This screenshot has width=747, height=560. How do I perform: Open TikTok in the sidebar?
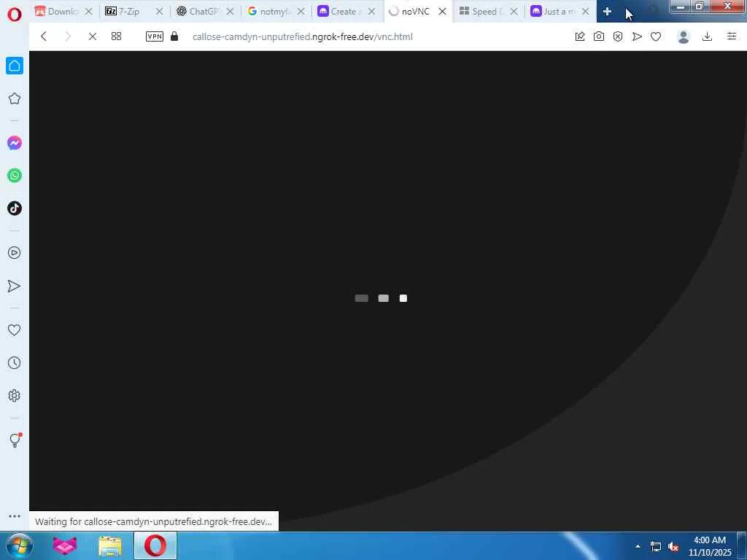tap(15, 209)
